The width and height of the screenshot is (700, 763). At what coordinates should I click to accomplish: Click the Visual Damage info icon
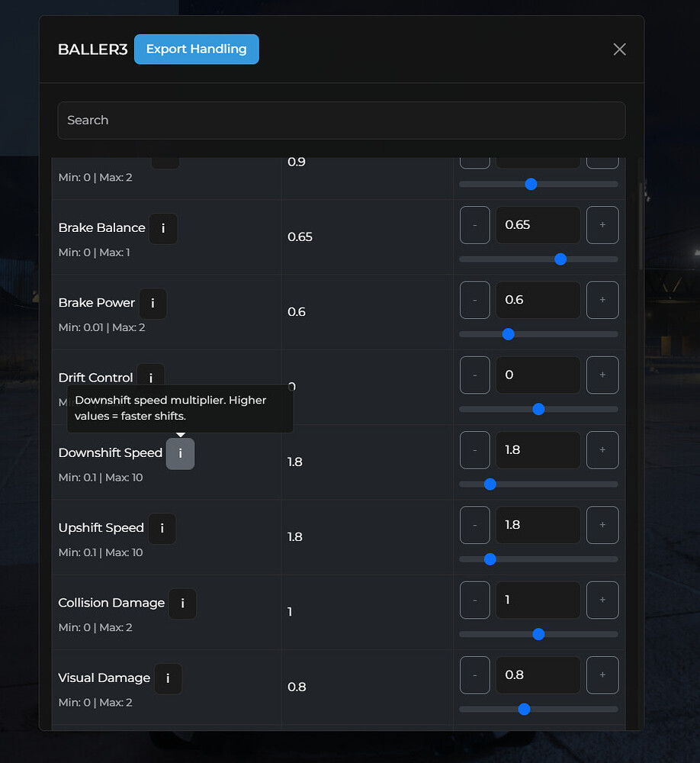coord(168,678)
